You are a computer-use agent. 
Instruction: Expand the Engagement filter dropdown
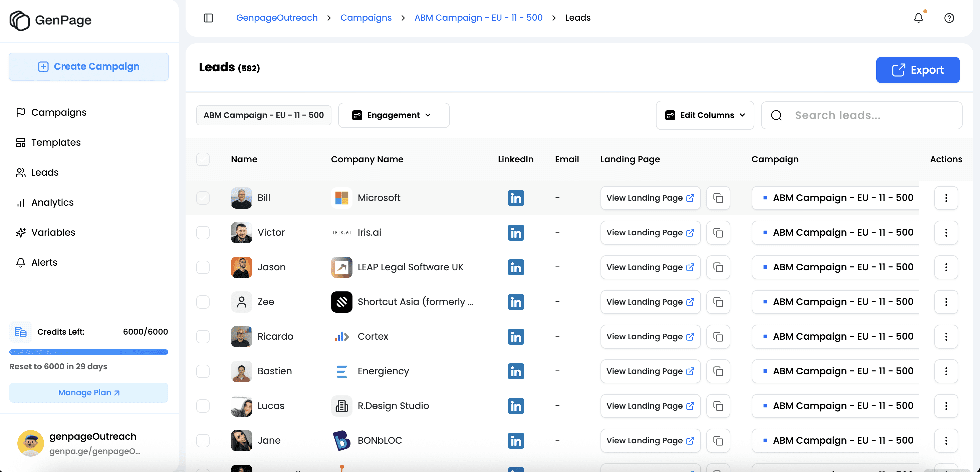[394, 115]
